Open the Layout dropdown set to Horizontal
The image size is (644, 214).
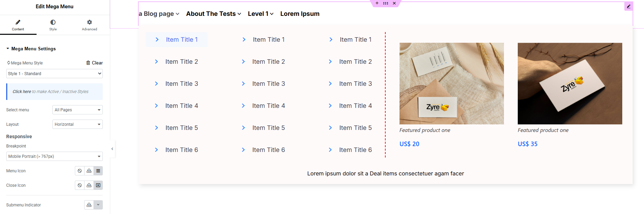click(x=77, y=124)
